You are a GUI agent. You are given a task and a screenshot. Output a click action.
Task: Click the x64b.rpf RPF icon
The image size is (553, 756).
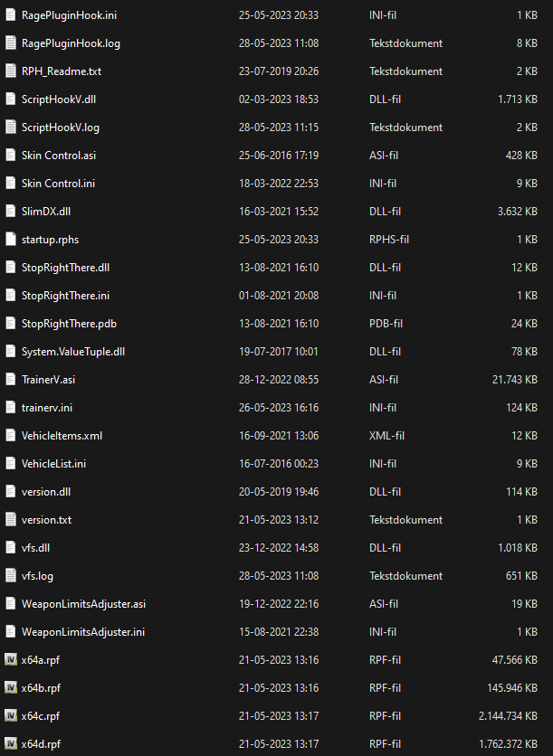10,688
